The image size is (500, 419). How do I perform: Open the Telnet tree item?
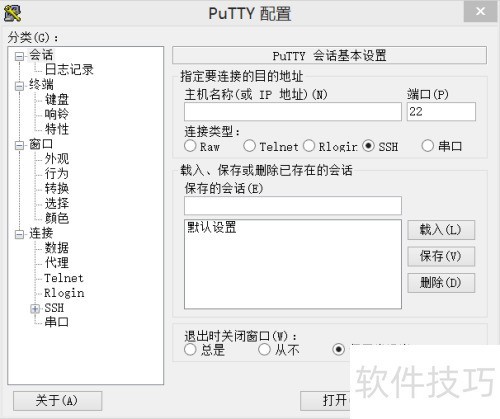coord(64,278)
